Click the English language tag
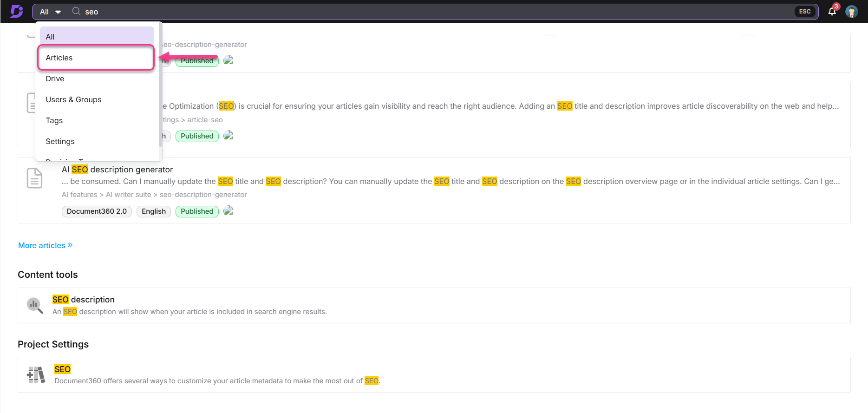This screenshot has height=413, width=868. [x=154, y=211]
